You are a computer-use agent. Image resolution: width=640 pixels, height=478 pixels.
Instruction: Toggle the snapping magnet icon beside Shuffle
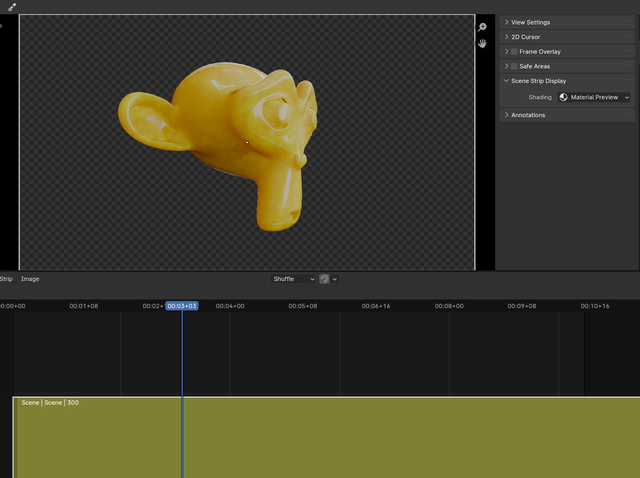pyautogui.click(x=324, y=279)
